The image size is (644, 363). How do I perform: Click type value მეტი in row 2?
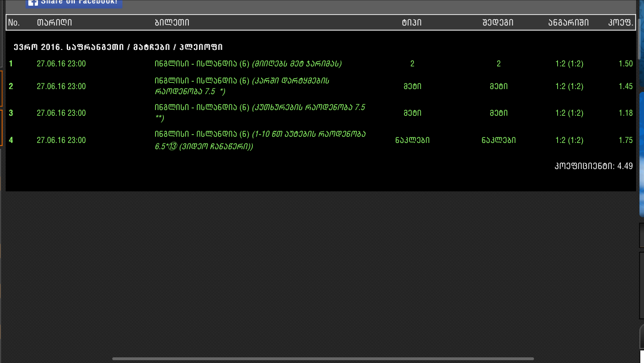(x=412, y=86)
